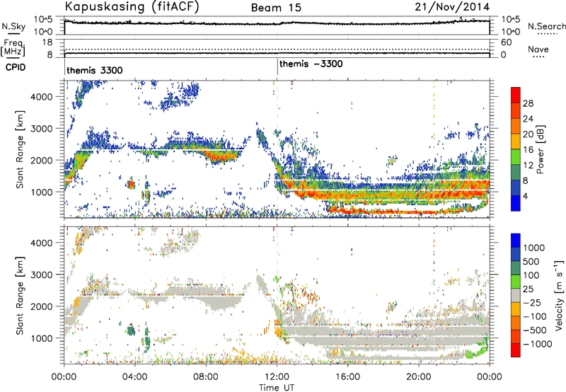The image size is (566, 392).
Task: Click the '4000' range label of Power panel
Action: [x=41, y=97]
